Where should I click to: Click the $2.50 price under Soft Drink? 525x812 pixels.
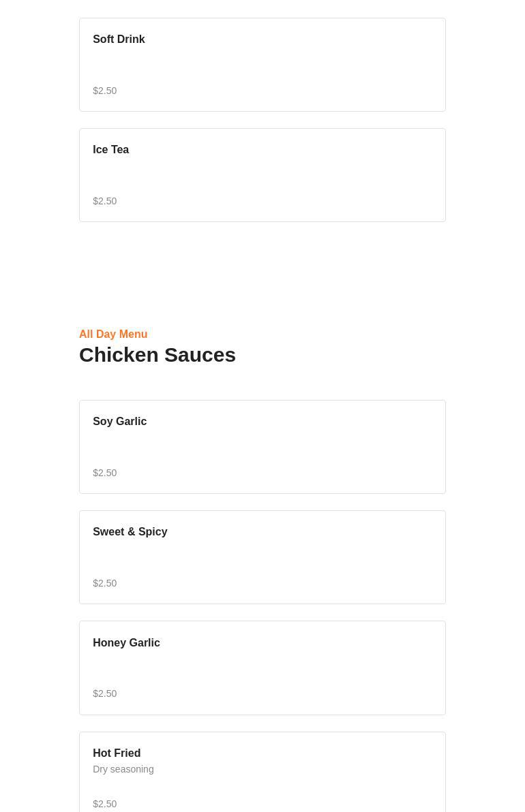tap(105, 91)
